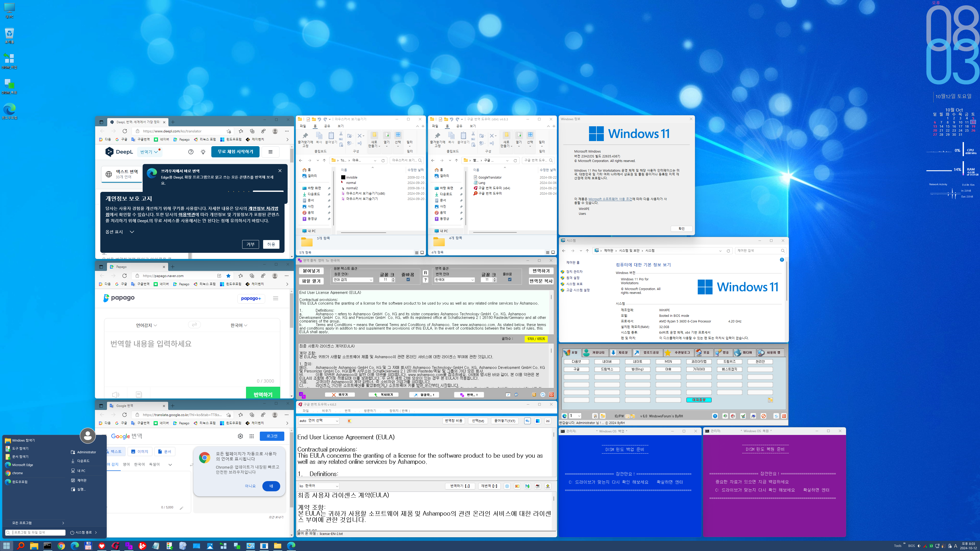Image resolution: width=980 pixels, height=551 pixels.
Task: Click the blue refresh icon in translator bottom bar
Action: pyautogui.click(x=543, y=395)
